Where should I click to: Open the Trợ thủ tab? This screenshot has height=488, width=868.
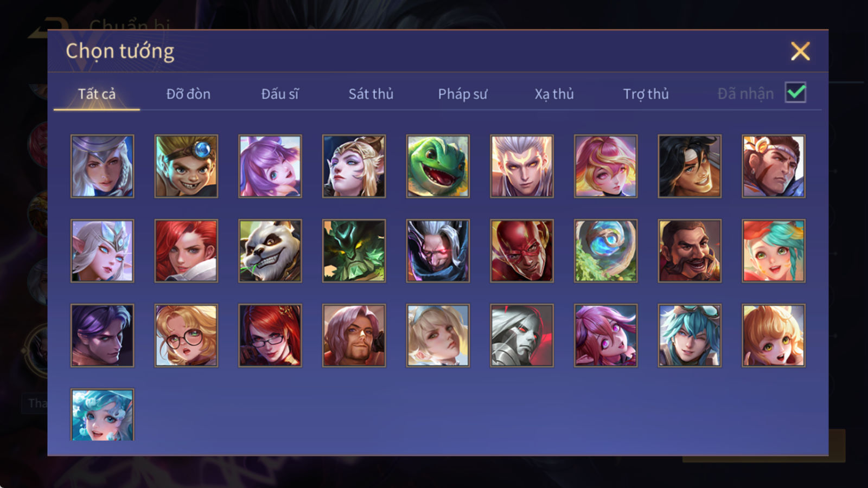646,94
